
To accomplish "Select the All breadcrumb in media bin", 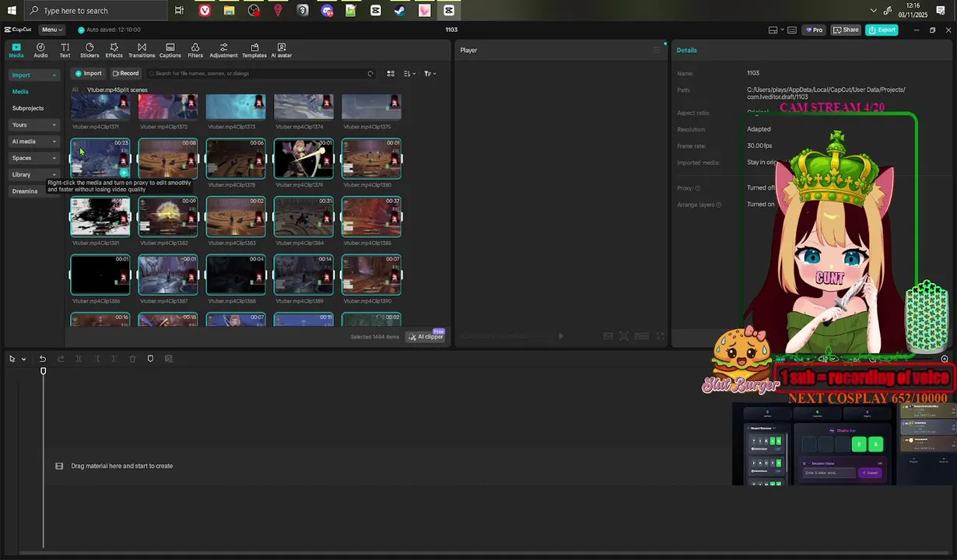I will click(75, 89).
